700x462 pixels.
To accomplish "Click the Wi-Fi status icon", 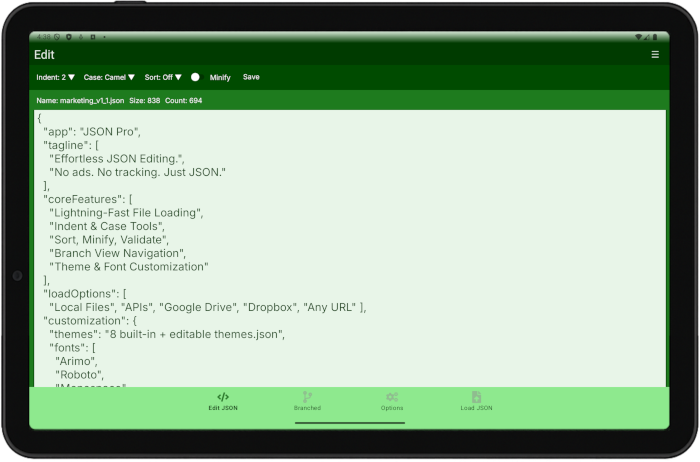I will click(638, 37).
